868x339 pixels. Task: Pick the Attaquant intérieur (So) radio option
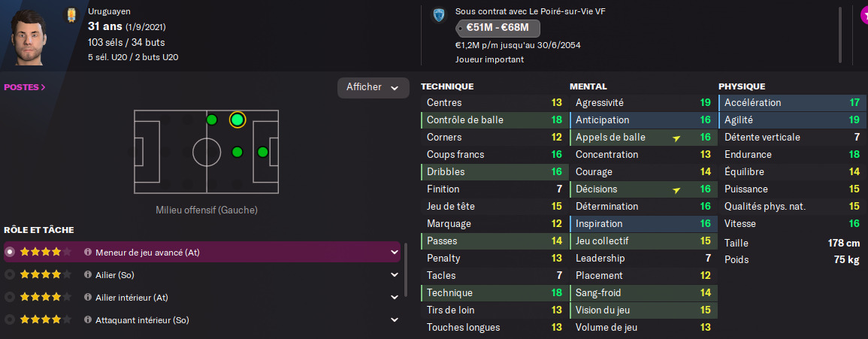click(x=10, y=320)
